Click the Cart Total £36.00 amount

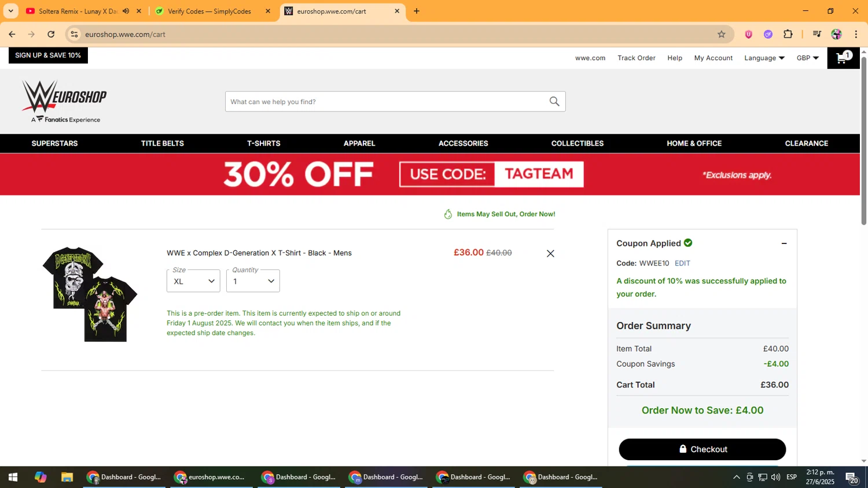[774, 385]
